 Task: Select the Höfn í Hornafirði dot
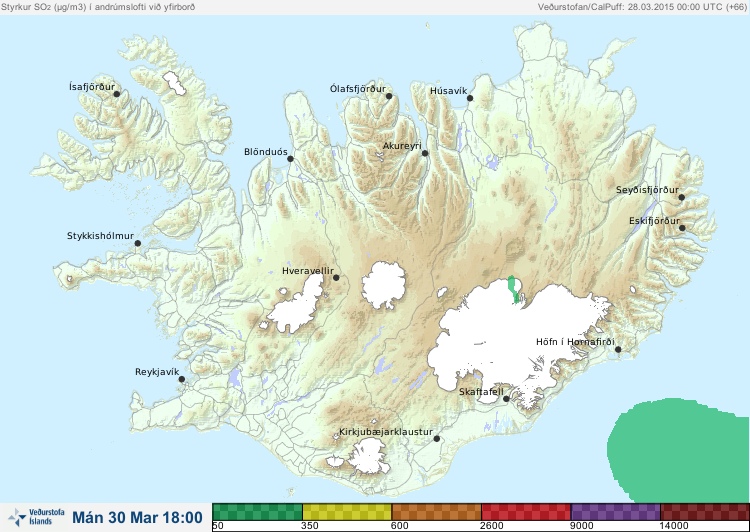(618, 350)
